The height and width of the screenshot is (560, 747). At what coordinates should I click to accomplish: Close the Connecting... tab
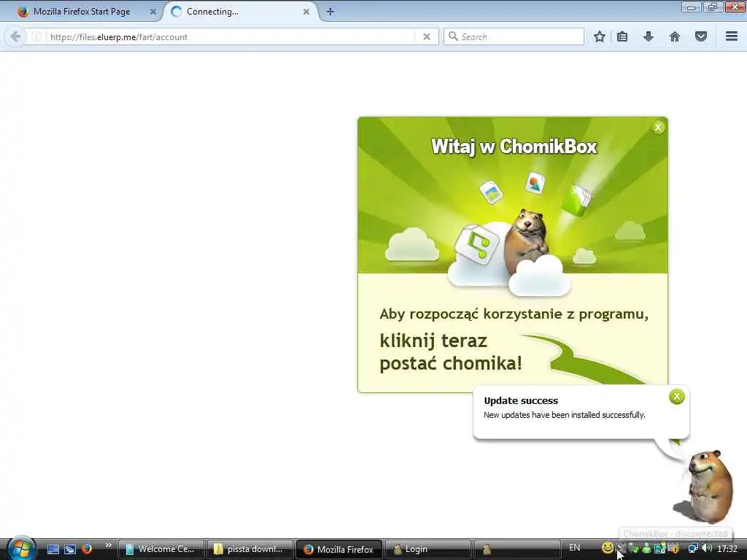point(306,12)
